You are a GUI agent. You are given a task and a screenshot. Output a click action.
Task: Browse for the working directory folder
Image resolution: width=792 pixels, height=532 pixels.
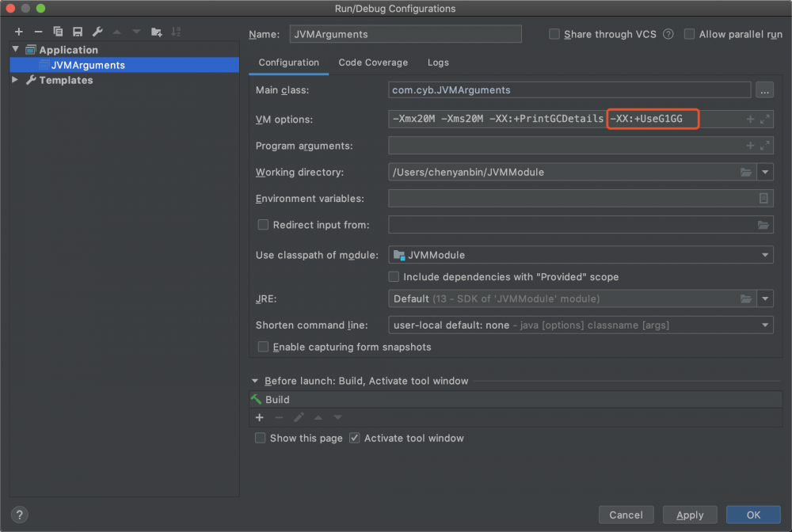745,172
